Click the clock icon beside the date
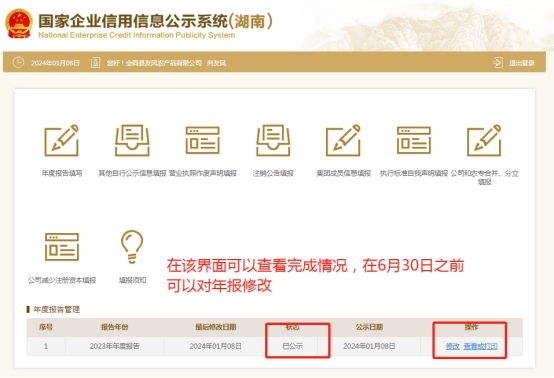Screen dimensions: 554x378 [x=18, y=63]
